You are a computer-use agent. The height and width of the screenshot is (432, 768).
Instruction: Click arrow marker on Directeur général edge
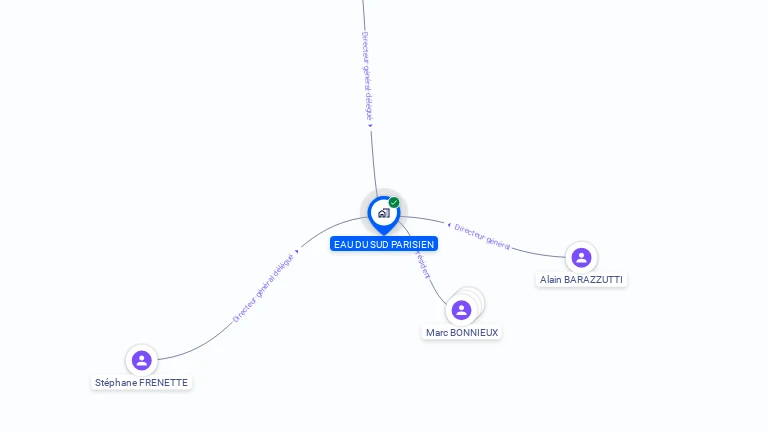(x=449, y=225)
